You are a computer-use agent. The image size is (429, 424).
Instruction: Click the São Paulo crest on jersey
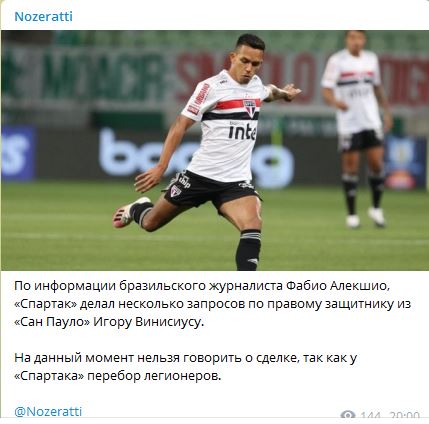250,108
